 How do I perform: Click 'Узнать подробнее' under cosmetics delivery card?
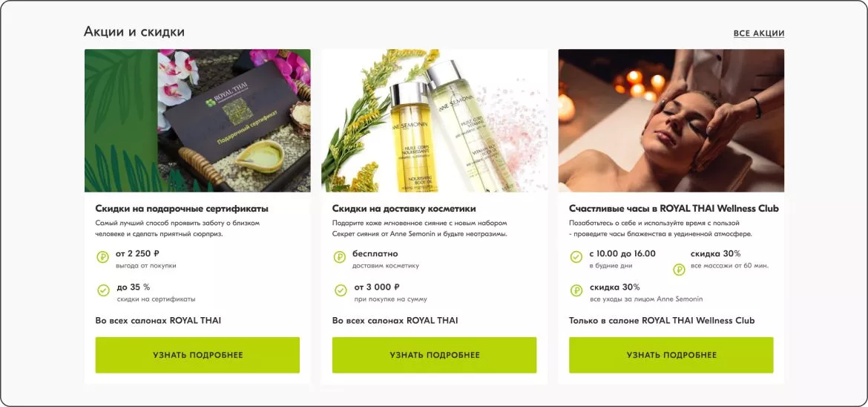tap(435, 355)
